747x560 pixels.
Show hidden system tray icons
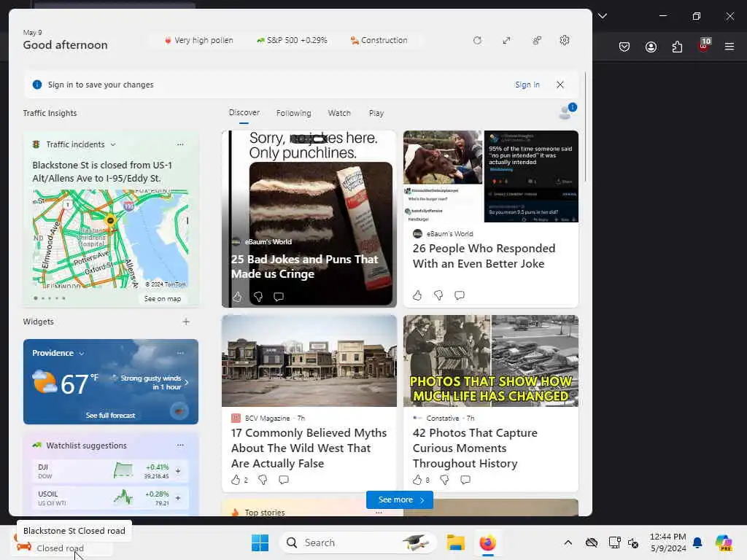pos(568,542)
